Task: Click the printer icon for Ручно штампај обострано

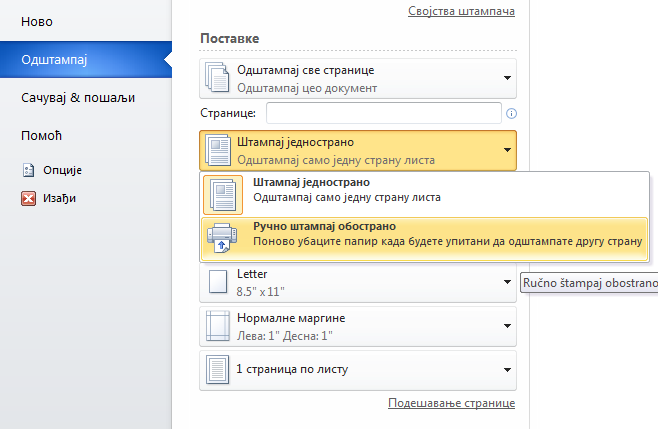Action: [222, 238]
